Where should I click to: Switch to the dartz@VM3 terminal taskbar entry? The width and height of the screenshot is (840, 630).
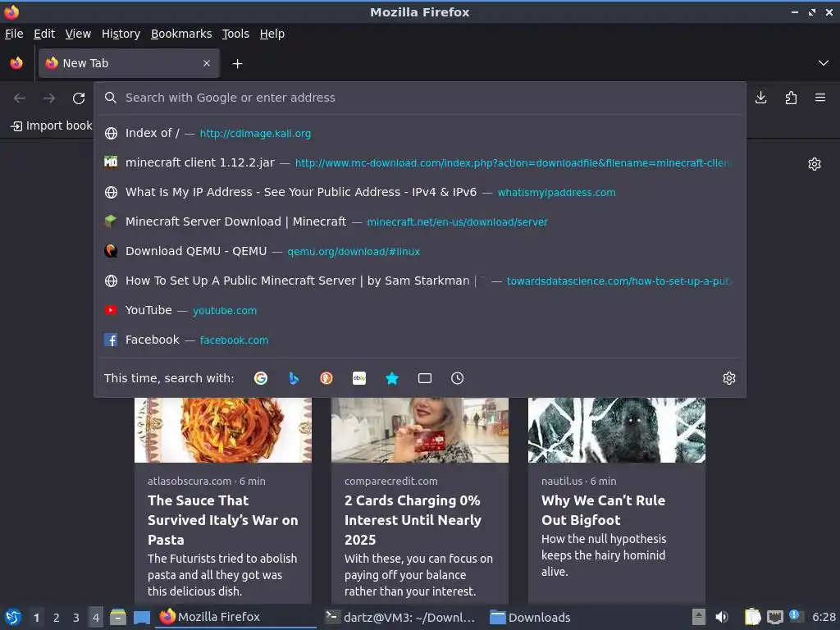coord(400,617)
